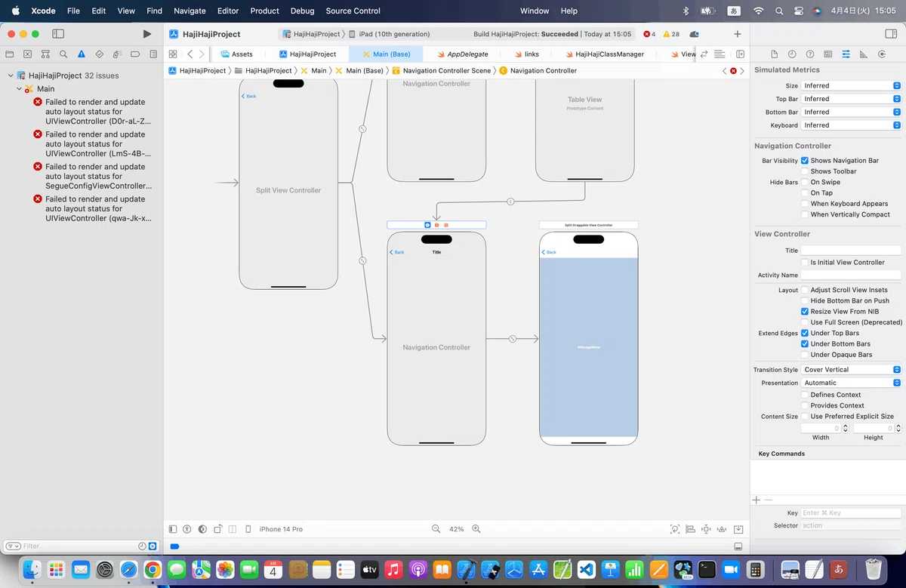
Task: Open the Source Control navigator icon
Action: coord(28,54)
